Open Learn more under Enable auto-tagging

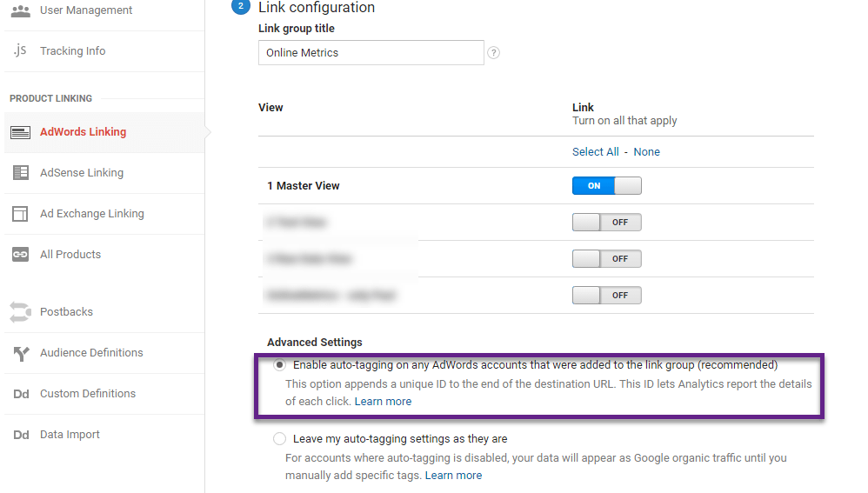click(383, 402)
